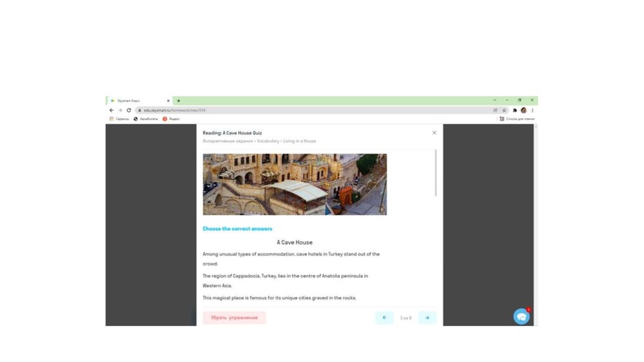The height and width of the screenshot is (362, 644).
Task: Open the Chrome profile avatar
Action: click(x=523, y=110)
